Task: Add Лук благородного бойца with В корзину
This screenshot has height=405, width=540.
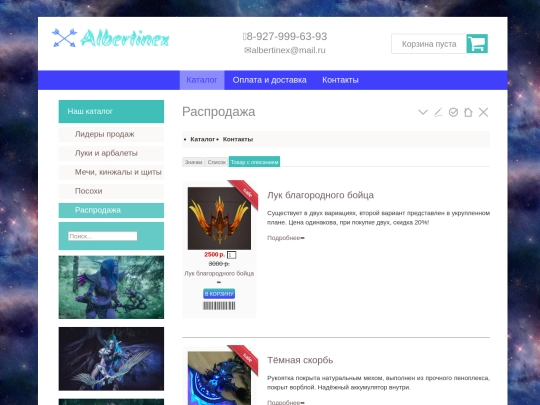Action: (x=219, y=294)
